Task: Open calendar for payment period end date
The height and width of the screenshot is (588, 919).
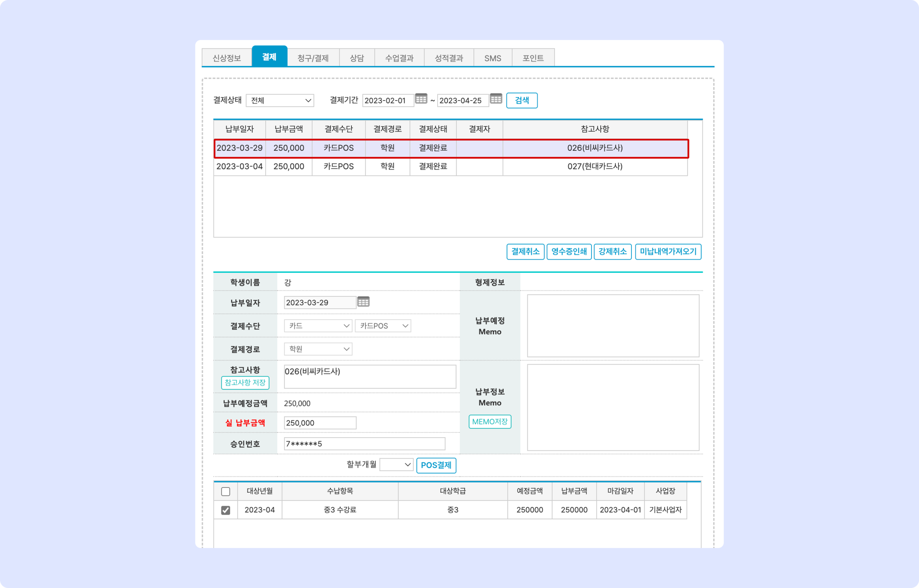Action: pos(496,99)
